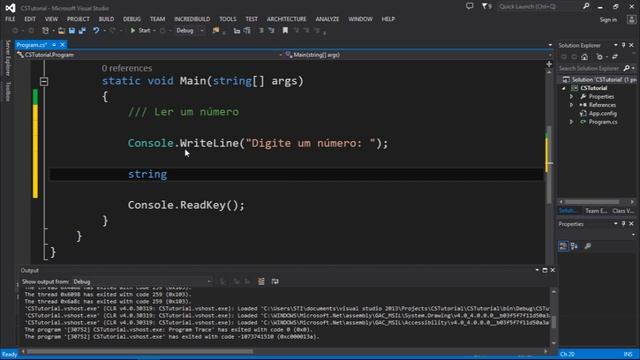
Task: Open the BUILD menu
Action: click(106, 19)
